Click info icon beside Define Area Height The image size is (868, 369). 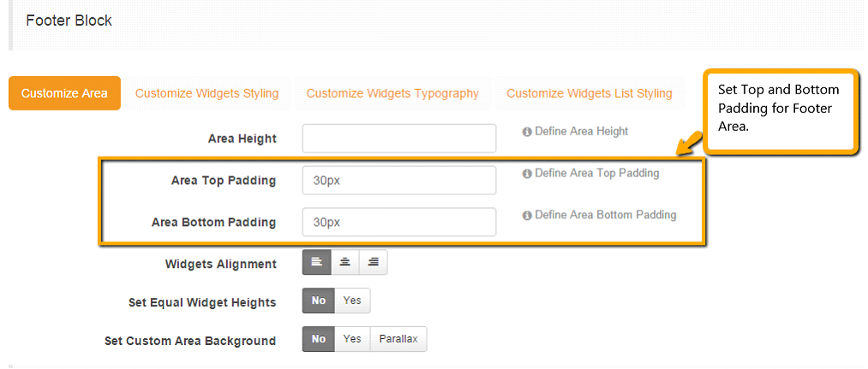click(x=527, y=132)
